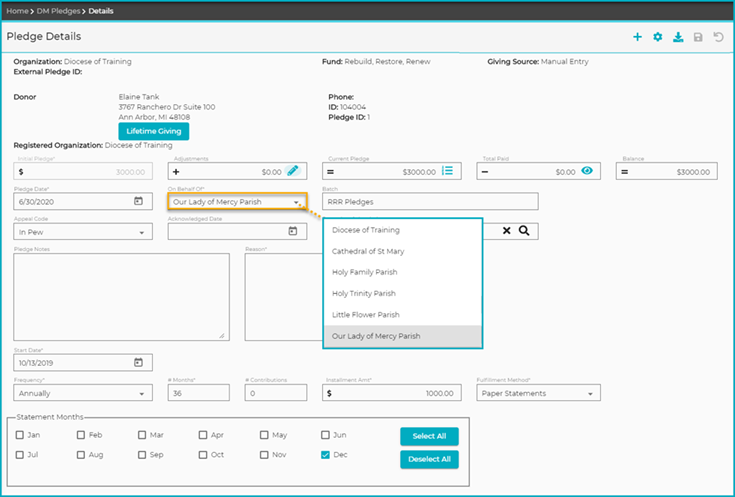The image size is (735, 497).
Task: Check the Jun statement month box
Action: click(x=325, y=435)
